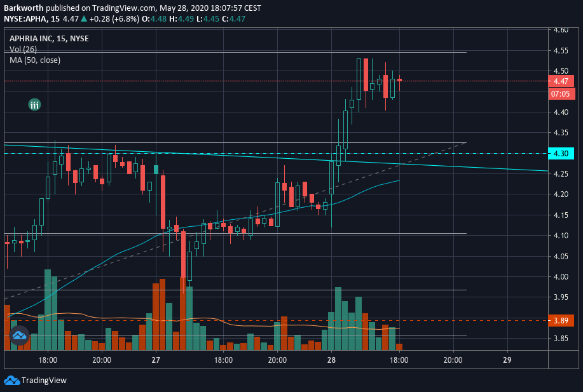This screenshot has width=583, height=392.
Task: Click the cyan 4.30 price level tag
Action: (561, 154)
